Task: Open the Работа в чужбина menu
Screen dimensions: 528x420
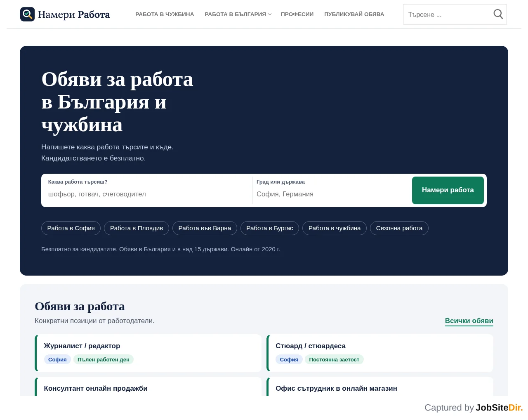Action: [x=165, y=14]
